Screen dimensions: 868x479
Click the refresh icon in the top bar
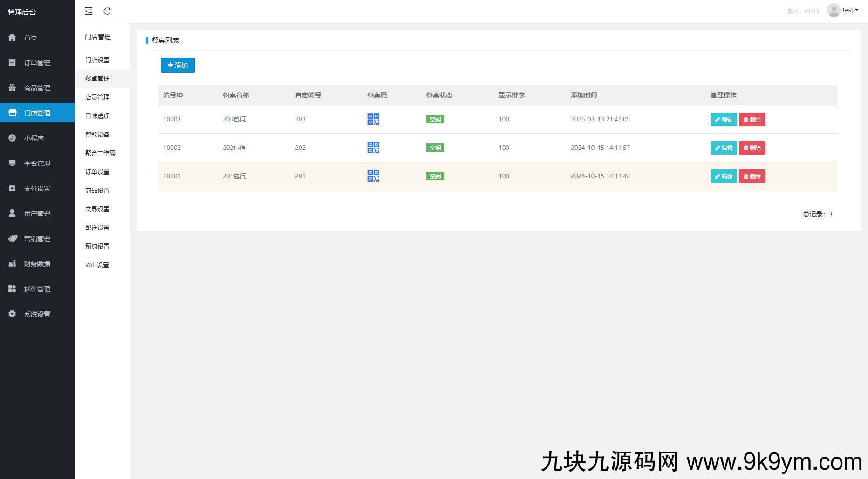coord(107,11)
